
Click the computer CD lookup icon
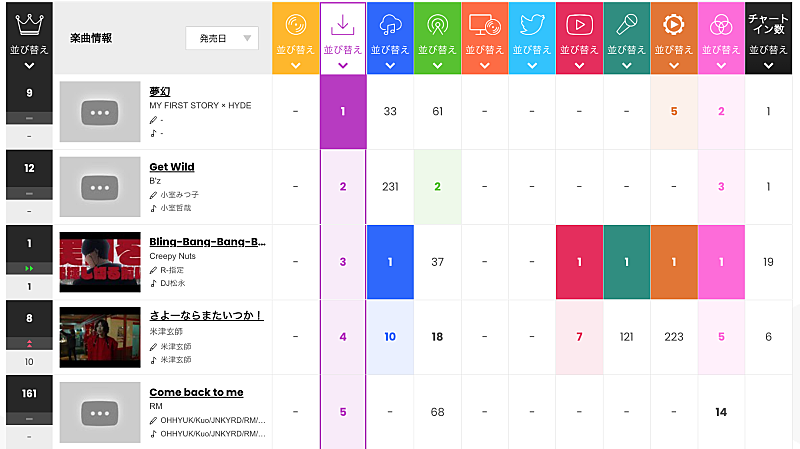pos(485,24)
